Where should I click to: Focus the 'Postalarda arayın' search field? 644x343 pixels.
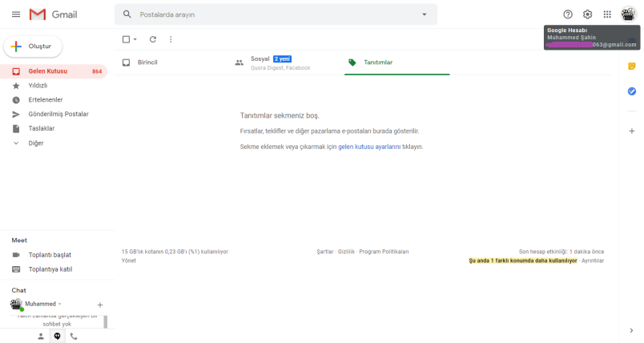(x=276, y=14)
